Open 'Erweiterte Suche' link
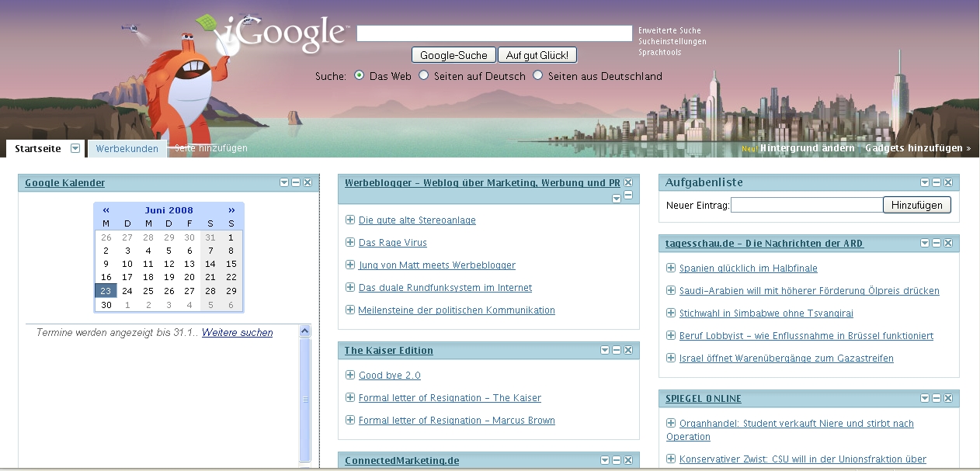 coord(669,31)
